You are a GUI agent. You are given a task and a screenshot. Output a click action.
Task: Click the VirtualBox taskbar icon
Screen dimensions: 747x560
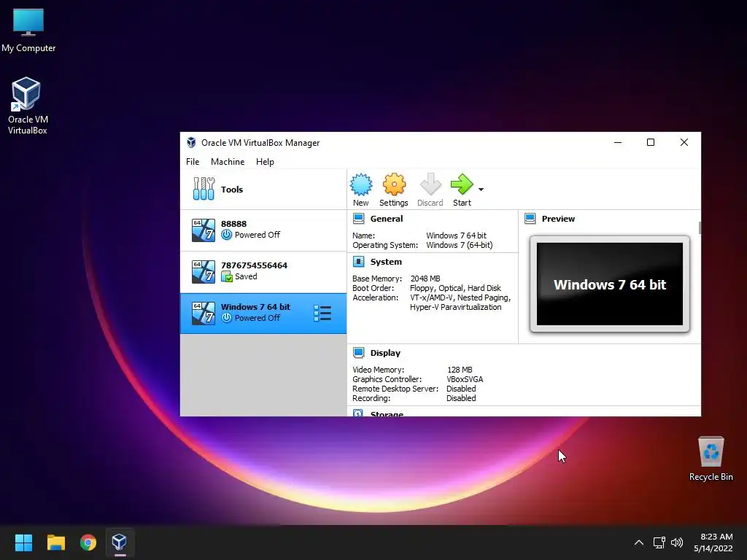tap(120, 542)
